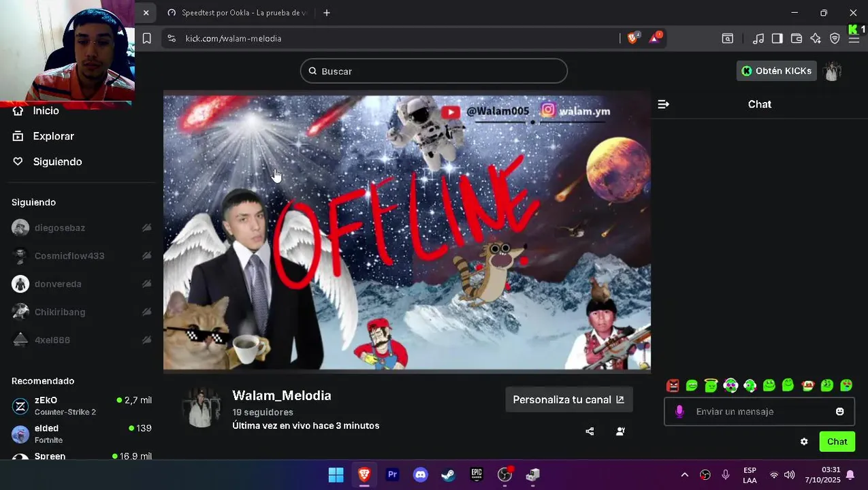Toggle notification icon for Chikiribang
Viewport: 868px width, 490px height.
pyautogui.click(x=146, y=312)
